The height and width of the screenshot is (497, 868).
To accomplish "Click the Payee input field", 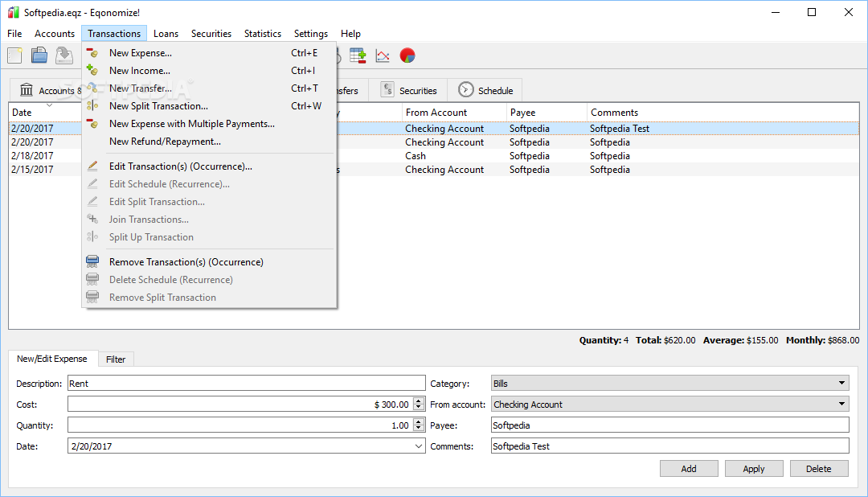I will 669,425.
